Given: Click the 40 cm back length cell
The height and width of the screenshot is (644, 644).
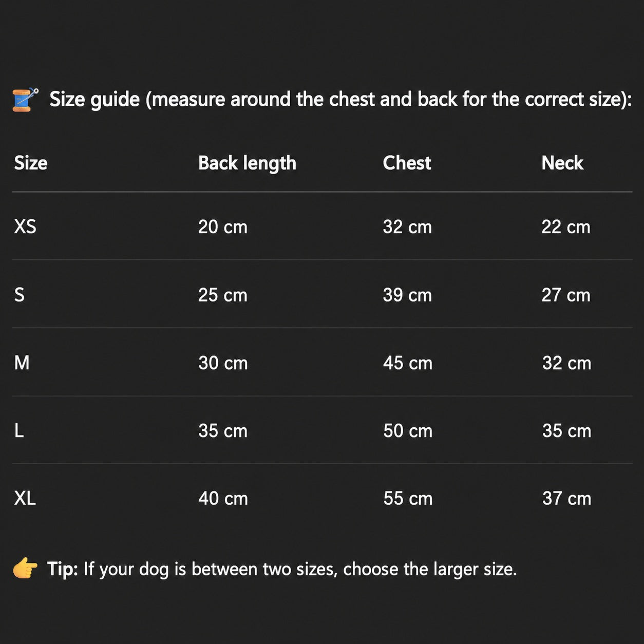Looking at the screenshot, I should point(223,498).
